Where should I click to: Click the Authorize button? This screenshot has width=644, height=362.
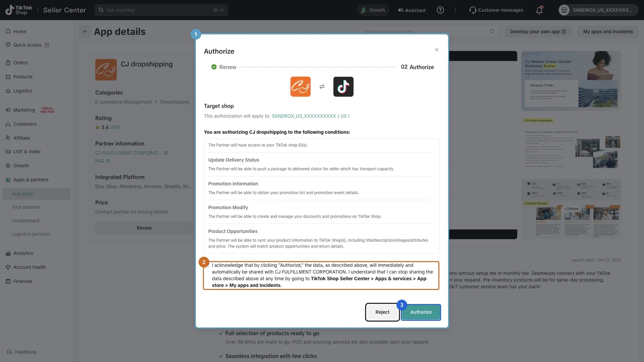421,312
